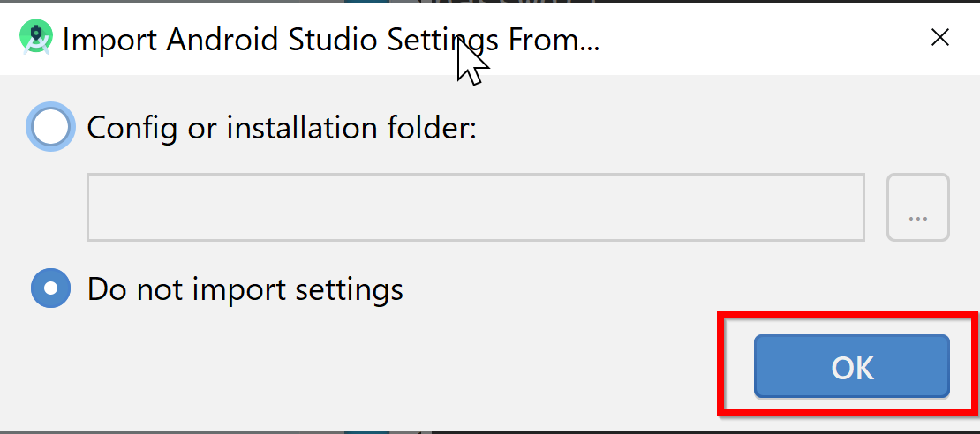The width and height of the screenshot is (980, 434).
Task: Choose the option to skip importing settings
Action: click(50, 288)
